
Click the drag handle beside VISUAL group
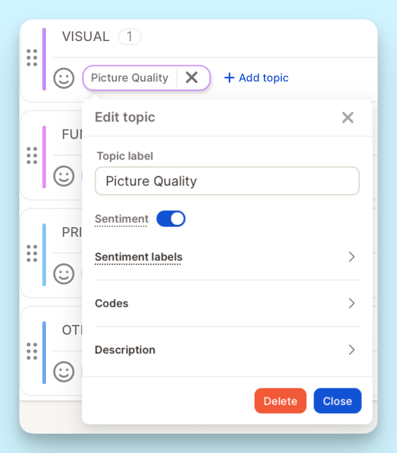click(x=32, y=58)
